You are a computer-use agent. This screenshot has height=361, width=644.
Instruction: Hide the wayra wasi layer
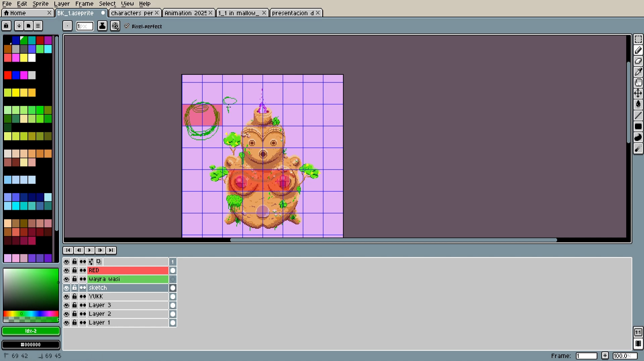pos(66,279)
